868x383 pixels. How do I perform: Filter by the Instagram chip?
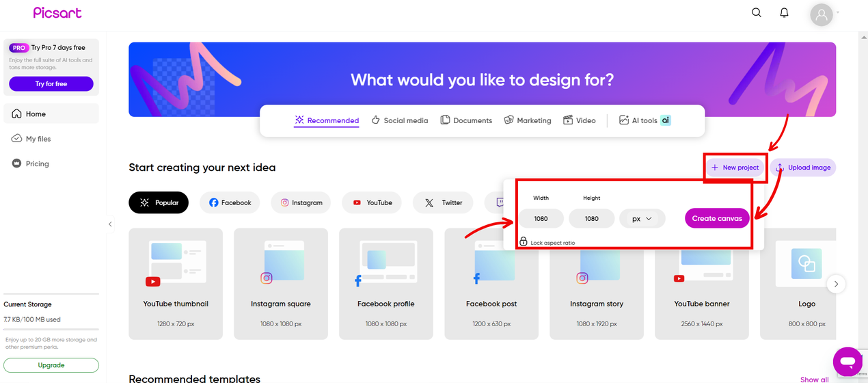click(x=301, y=202)
